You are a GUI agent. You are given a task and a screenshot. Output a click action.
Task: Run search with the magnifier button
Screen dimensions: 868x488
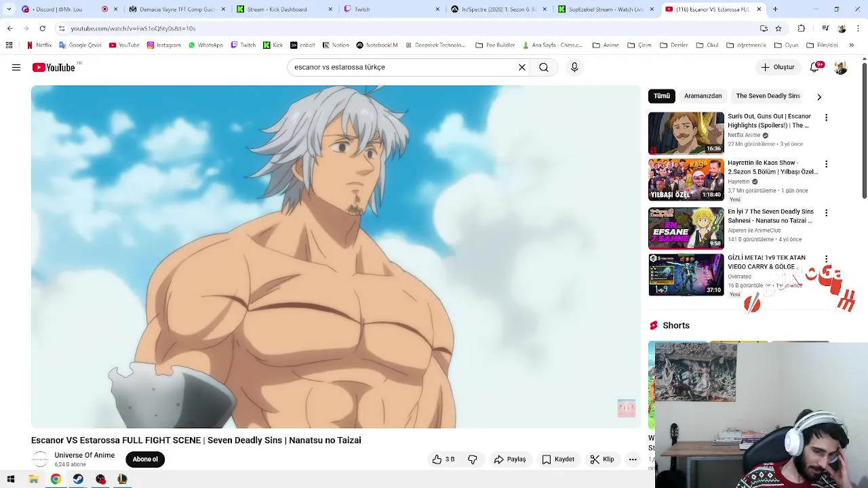[544, 67]
